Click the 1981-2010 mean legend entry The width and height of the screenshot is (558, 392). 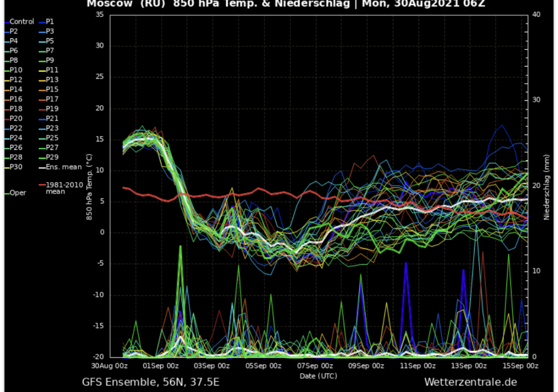pyautogui.click(x=64, y=188)
